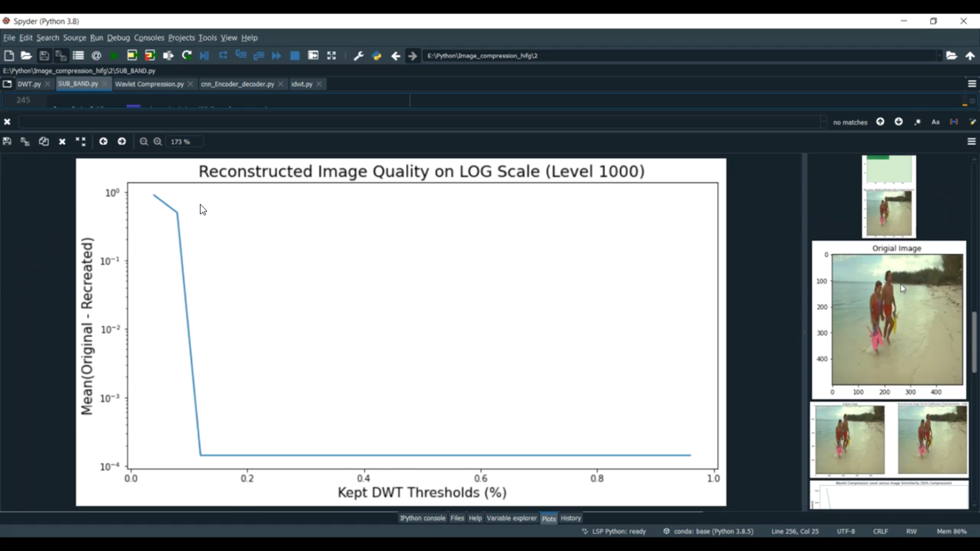Open the PYTHONPATH manager

[377, 56]
